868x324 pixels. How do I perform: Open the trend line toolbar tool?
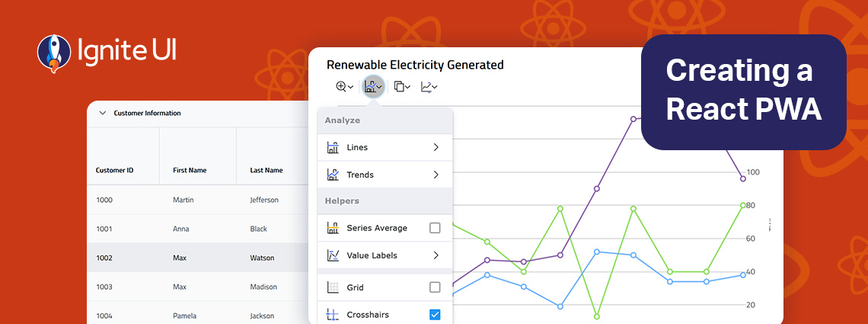pyautogui.click(x=426, y=86)
